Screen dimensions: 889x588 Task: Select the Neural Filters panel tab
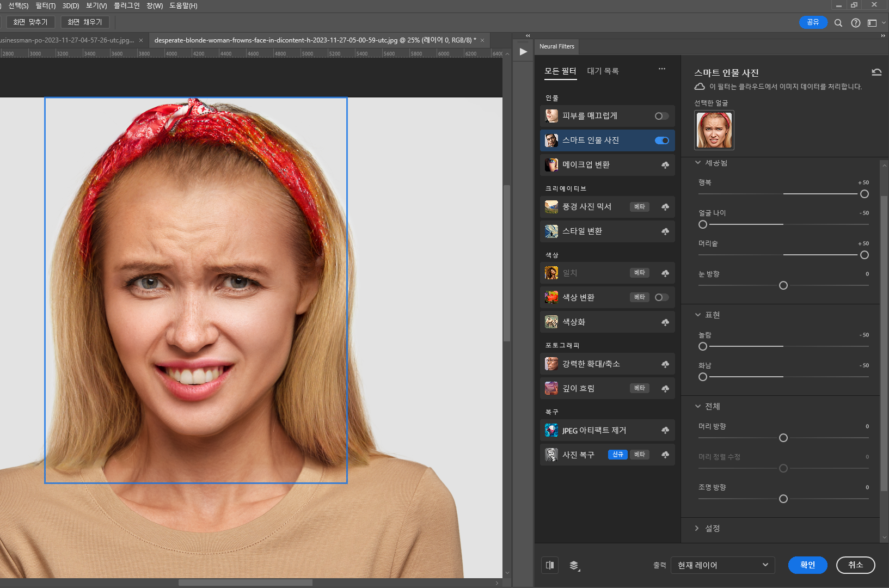click(557, 46)
